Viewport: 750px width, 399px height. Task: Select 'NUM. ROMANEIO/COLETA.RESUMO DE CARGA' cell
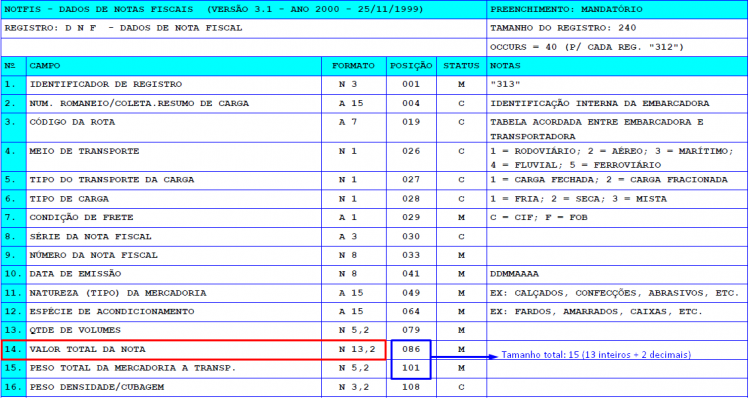(174, 103)
